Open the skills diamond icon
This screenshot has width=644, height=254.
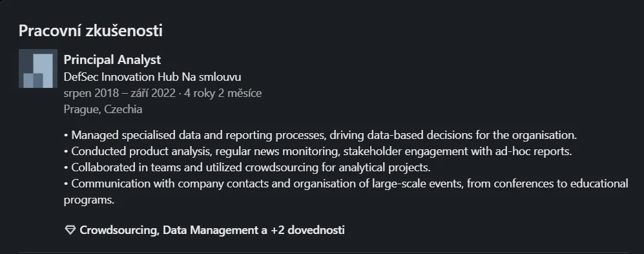pos(70,230)
